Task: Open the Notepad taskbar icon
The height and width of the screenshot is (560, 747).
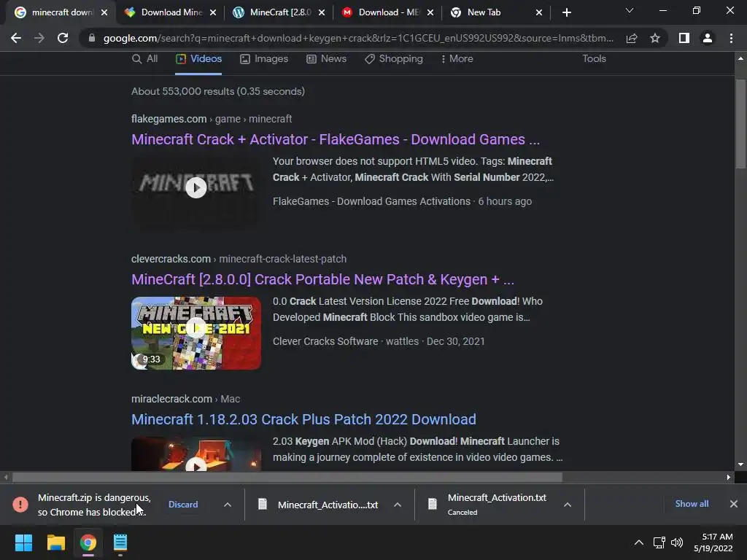Action: point(120,542)
